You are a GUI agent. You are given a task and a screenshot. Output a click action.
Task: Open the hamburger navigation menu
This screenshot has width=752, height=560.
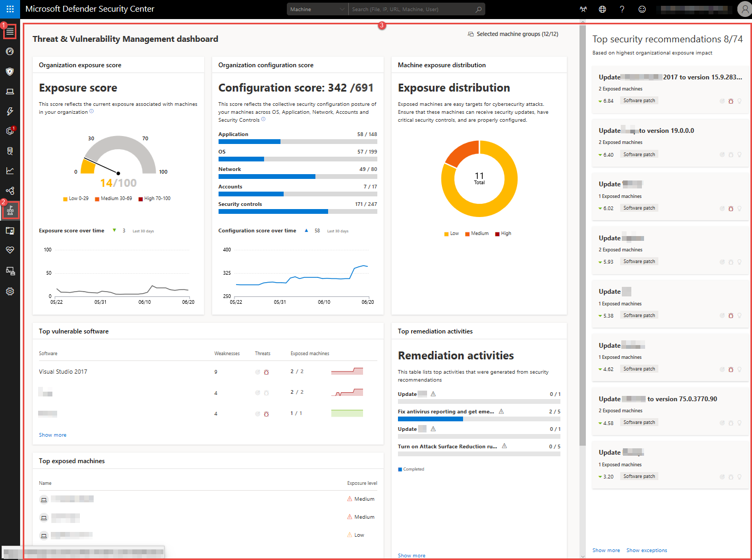10,32
